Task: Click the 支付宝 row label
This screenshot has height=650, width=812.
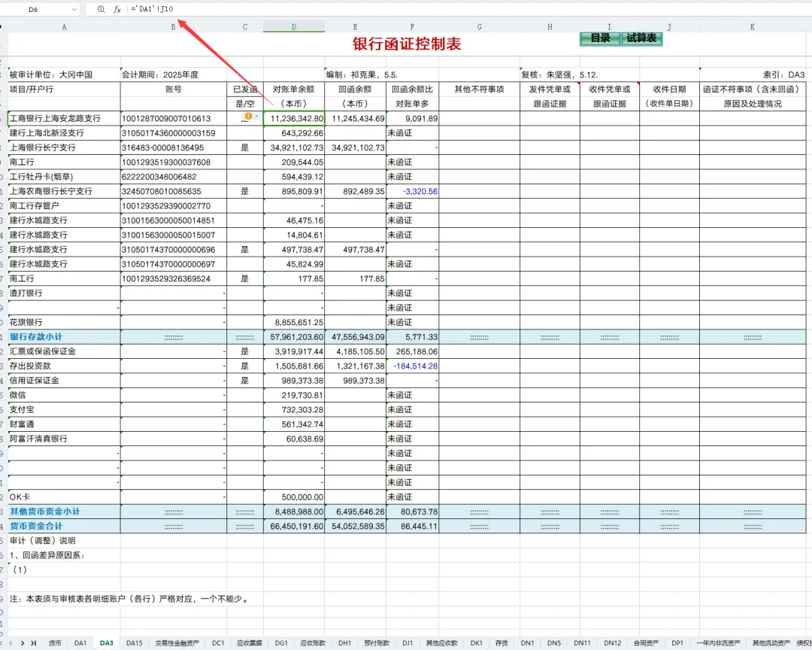Action: (x=64, y=409)
